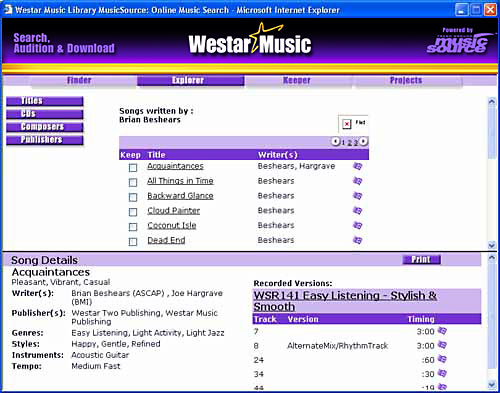Go to next page arrow in song list
The image size is (500, 393).
point(364,141)
